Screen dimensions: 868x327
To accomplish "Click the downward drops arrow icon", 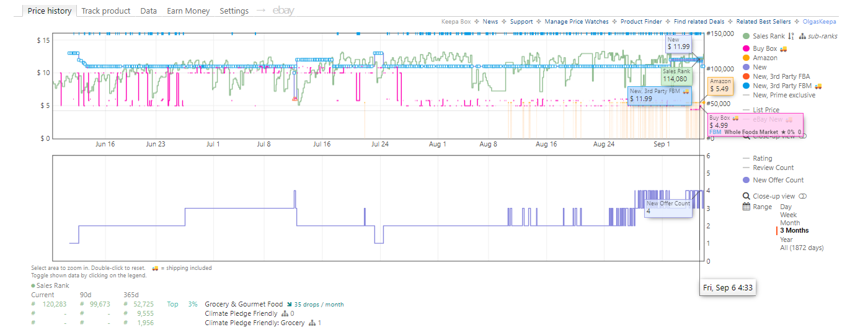I will (x=289, y=304).
